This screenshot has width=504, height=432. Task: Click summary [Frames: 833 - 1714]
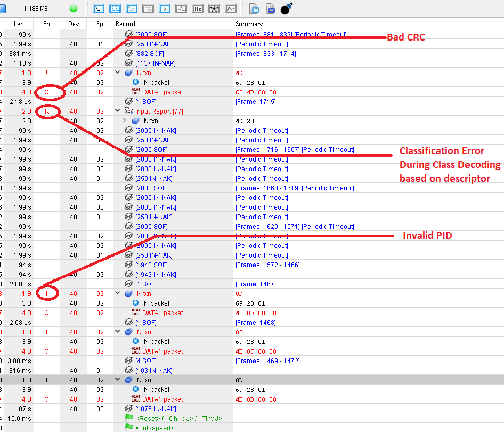(265, 54)
